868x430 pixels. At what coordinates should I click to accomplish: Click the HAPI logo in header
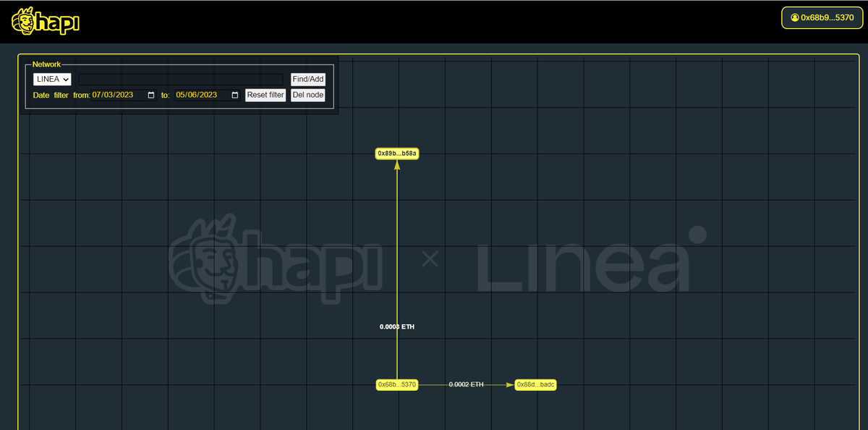tap(45, 21)
